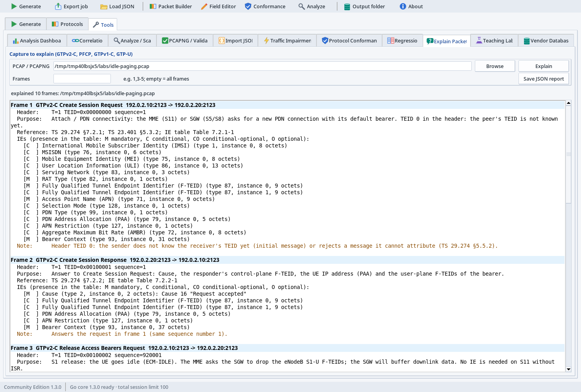This screenshot has width=581, height=392.
Task: Open the Analysis Dashboard tab
Action: pos(37,40)
